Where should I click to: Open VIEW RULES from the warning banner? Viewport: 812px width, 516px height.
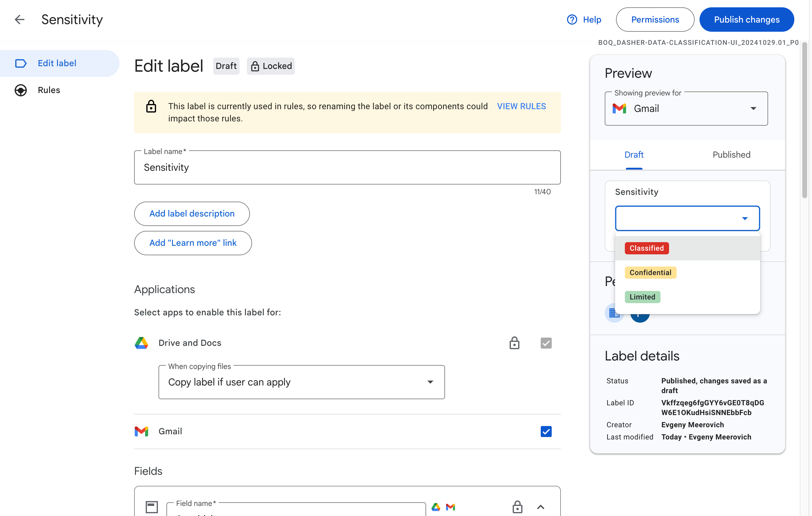[x=521, y=106]
